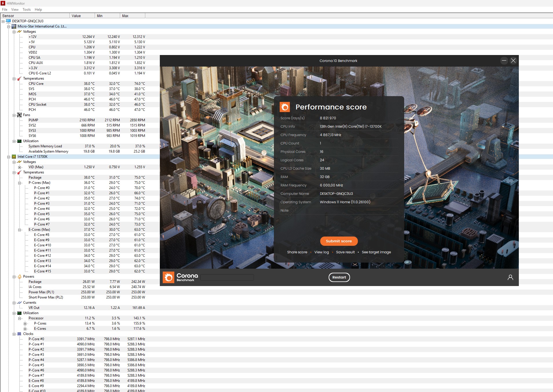Open the Help menu
This screenshot has width=553, height=392.
point(38,10)
